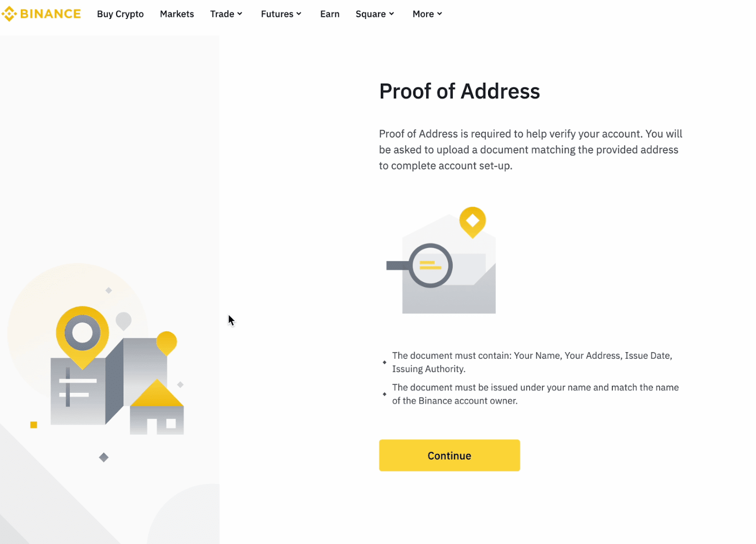Click the Proof of Address heading
Image resolution: width=756 pixels, height=544 pixels.
point(459,91)
